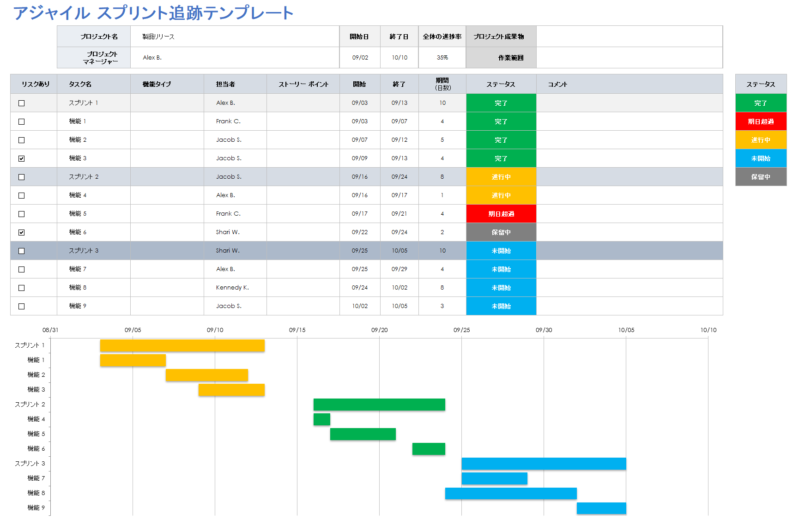Select the end date 10/05 of 機能 9
This screenshot has height=532, width=793.
(400, 306)
